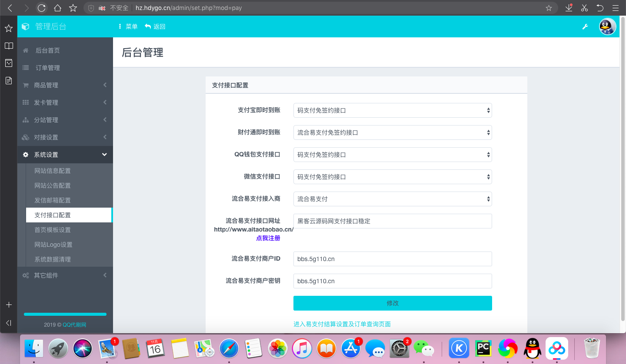The image size is (626, 364).
Task: Open the 点我注册 registration link
Action: click(268, 238)
